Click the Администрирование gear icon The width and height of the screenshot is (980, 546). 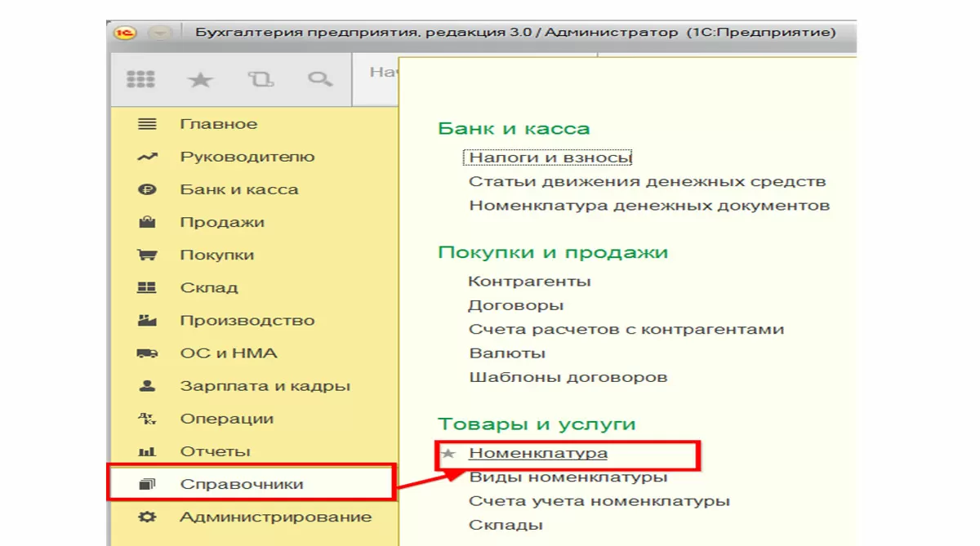(x=147, y=517)
